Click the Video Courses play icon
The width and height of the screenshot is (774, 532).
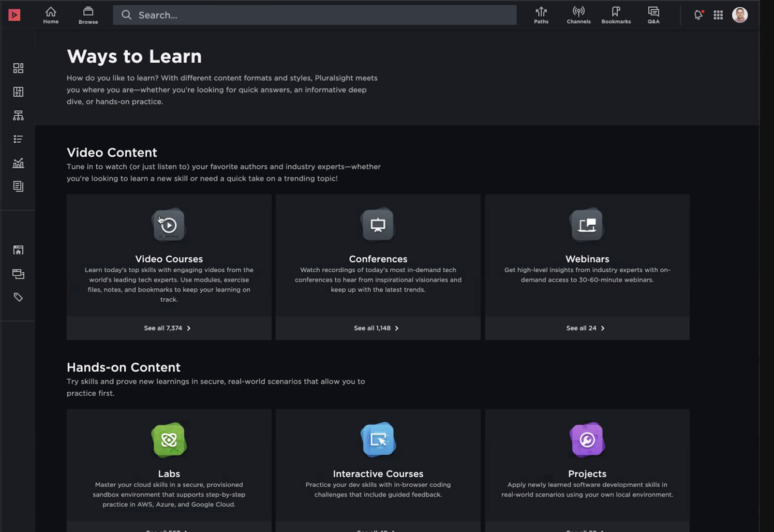(169, 225)
